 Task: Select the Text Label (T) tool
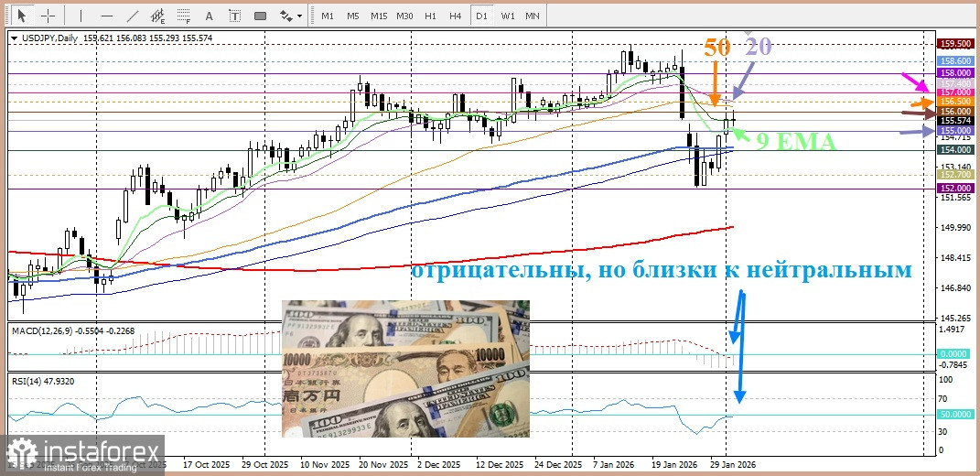click(234, 16)
